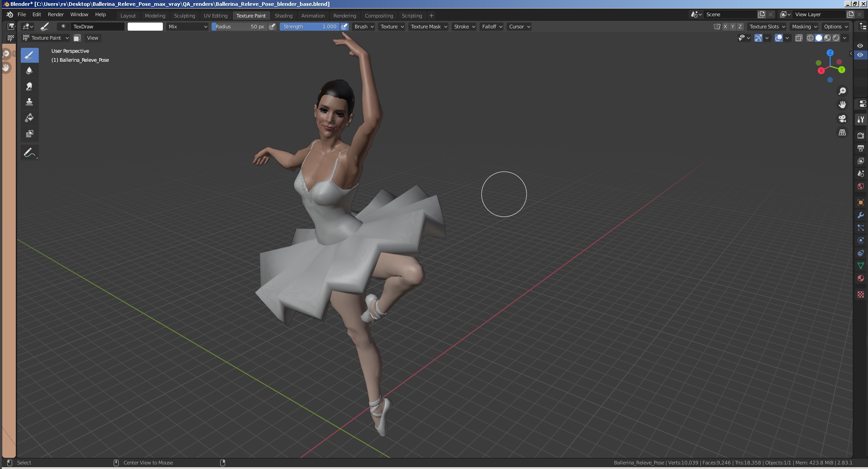
Task: Select the Mask tool
Action: pyautogui.click(x=29, y=134)
